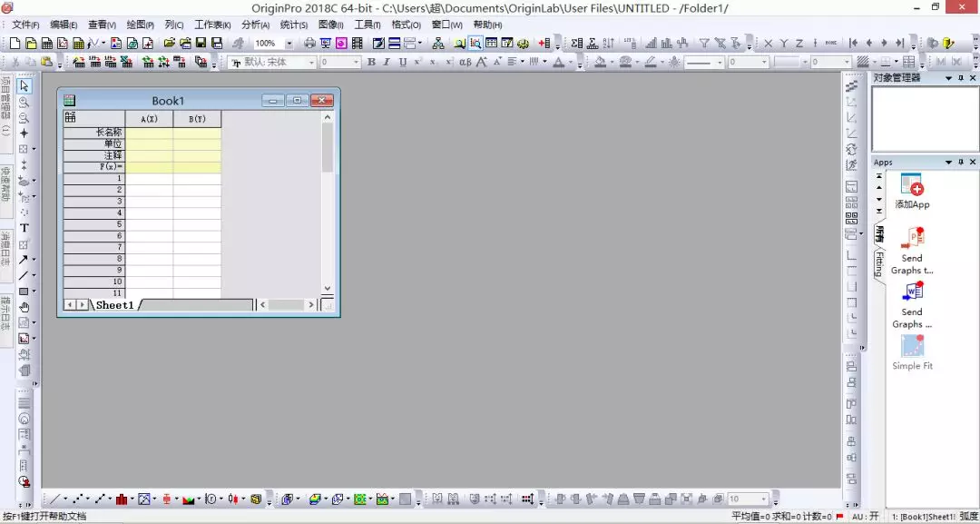Select the Pointer arrow tool
The height and width of the screenshot is (524, 980).
tap(24, 85)
